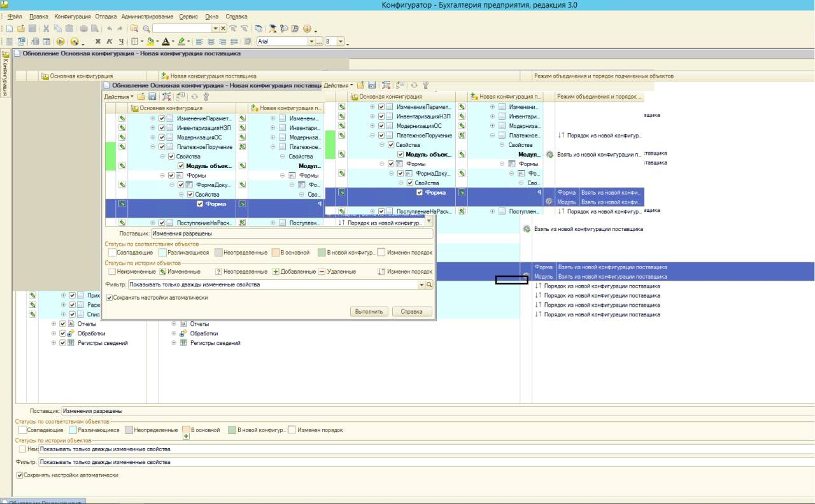Apply italic formatting with К icon
The width and height of the screenshot is (815, 504).
[110, 41]
